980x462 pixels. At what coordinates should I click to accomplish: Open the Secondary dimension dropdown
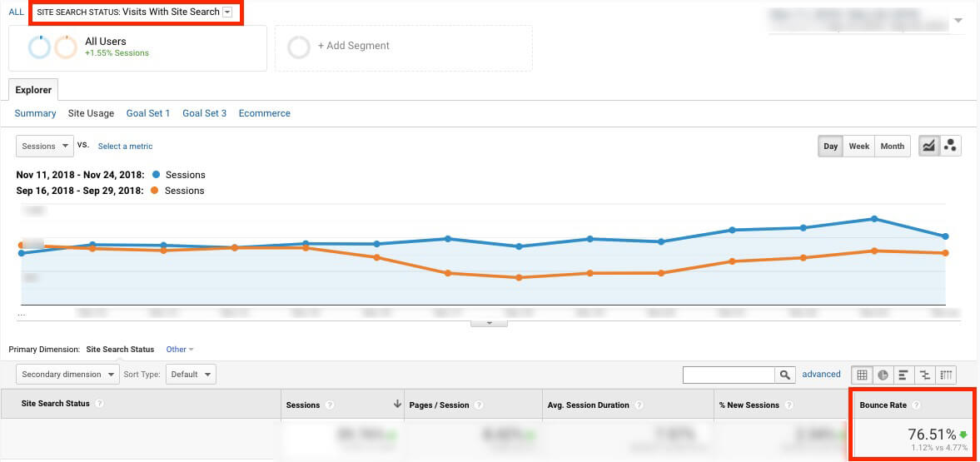(x=67, y=375)
